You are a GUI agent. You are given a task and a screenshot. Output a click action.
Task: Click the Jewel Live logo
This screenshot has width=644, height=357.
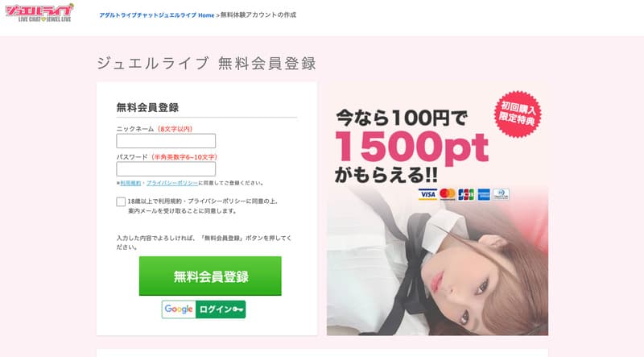coord(39,13)
